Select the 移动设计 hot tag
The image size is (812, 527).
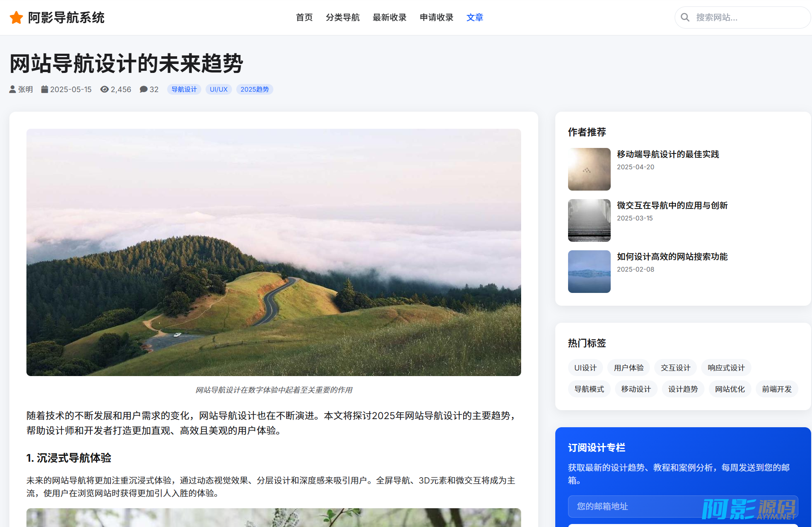click(x=636, y=389)
